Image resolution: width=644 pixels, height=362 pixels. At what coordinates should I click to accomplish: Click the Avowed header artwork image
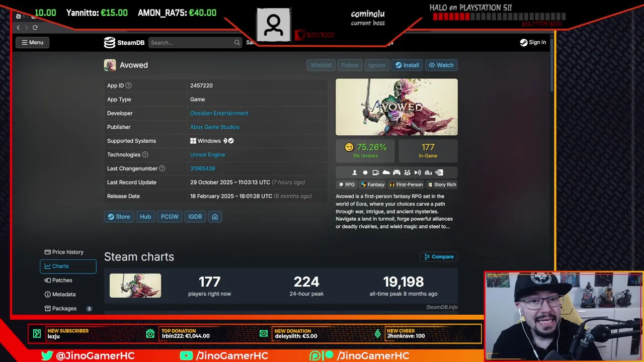pos(396,107)
